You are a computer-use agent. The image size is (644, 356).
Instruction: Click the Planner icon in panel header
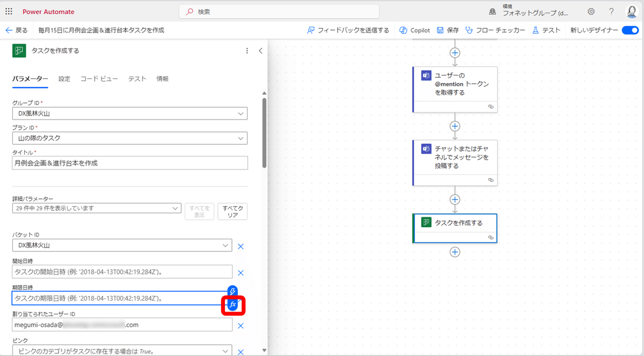pyautogui.click(x=19, y=51)
